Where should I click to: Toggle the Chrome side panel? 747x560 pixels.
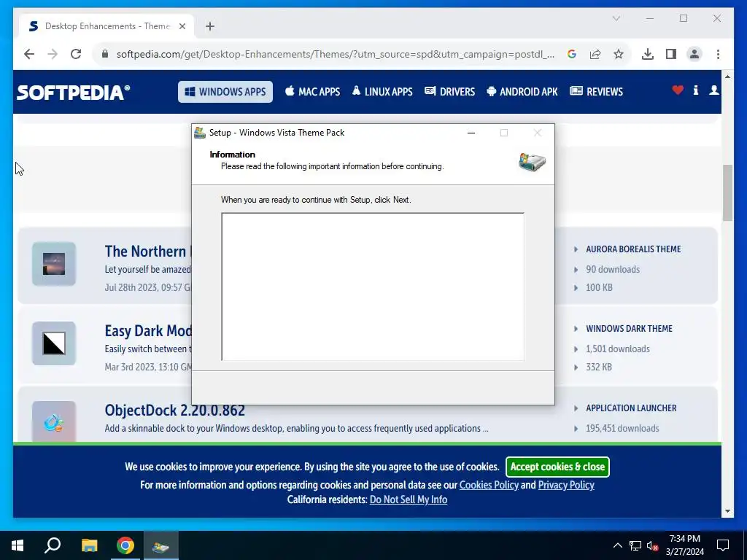point(671,54)
